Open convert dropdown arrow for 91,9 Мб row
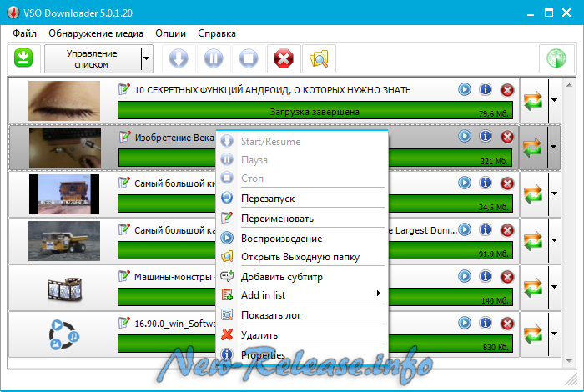 554,240
